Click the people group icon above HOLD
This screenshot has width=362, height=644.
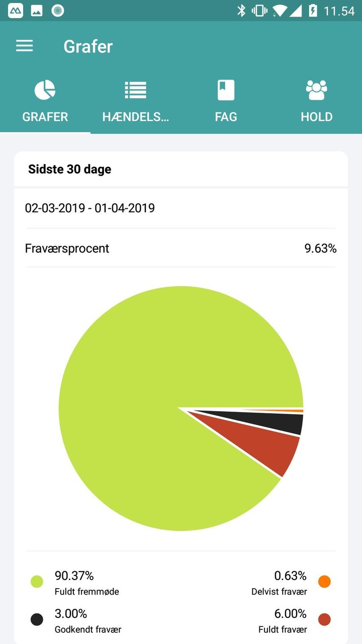click(316, 89)
